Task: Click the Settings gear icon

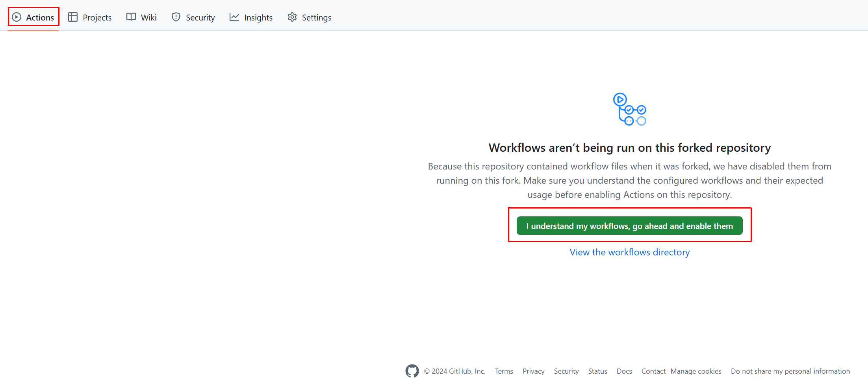Action: point(292,17)
